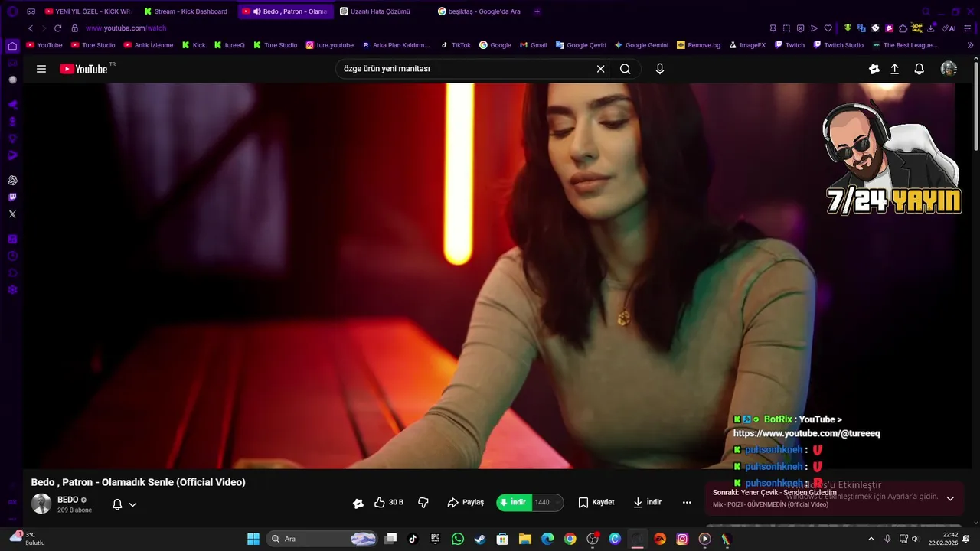The width and height of the screenshot is (980, 551).
Task: Open WhatsApp from the taskbar
Action: click(458, 539)
